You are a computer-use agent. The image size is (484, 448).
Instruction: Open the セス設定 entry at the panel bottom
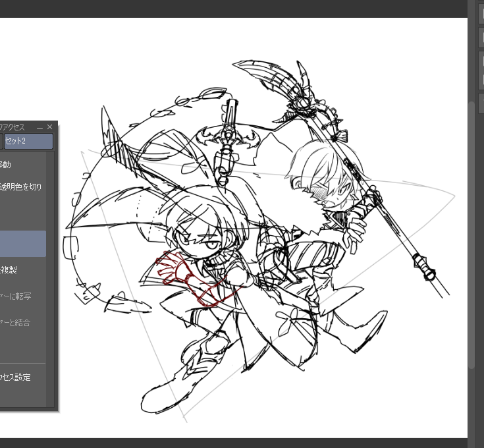pos(23,378)
